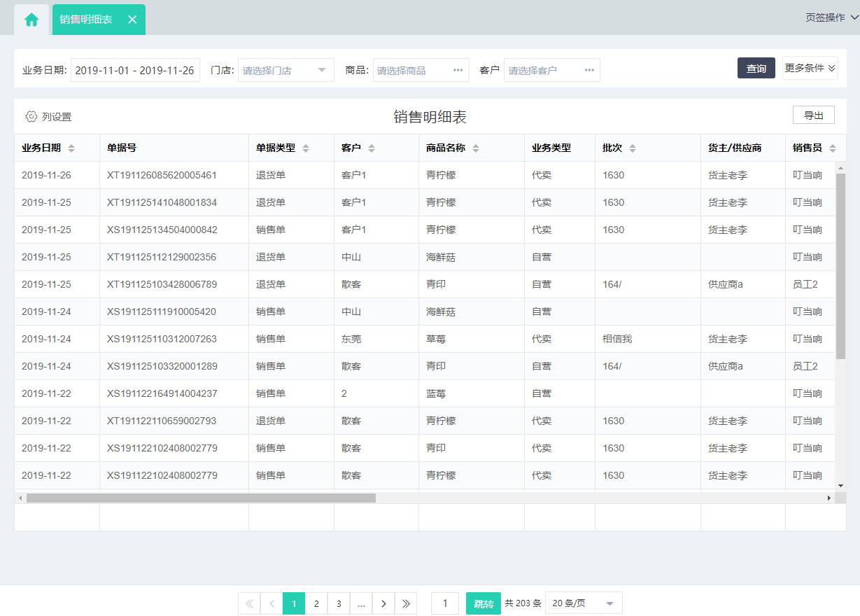Screen dimensions: 860x616
Task: Click the pagination ellipsis button
Action: coord(361,603)
